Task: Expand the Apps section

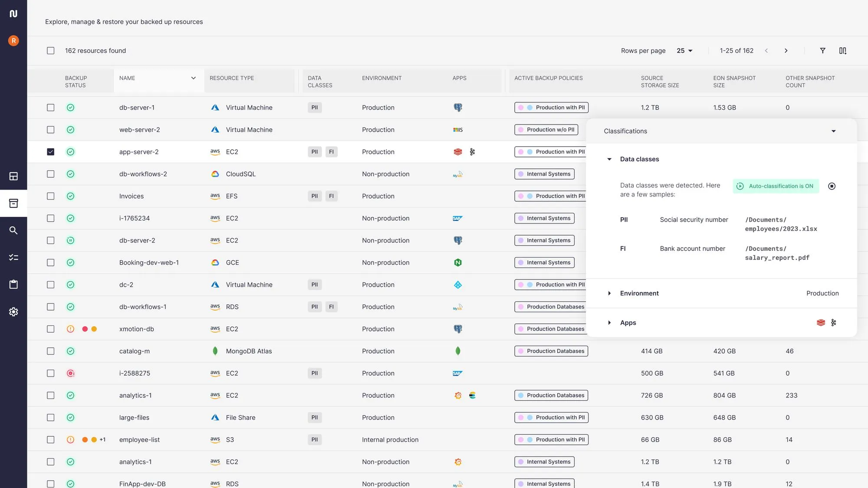Action: pyautogui.click(x=609, y=323)
